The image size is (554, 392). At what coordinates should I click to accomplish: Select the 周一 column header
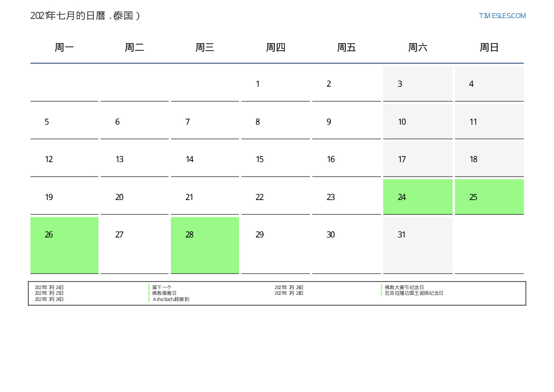[64, 47]
